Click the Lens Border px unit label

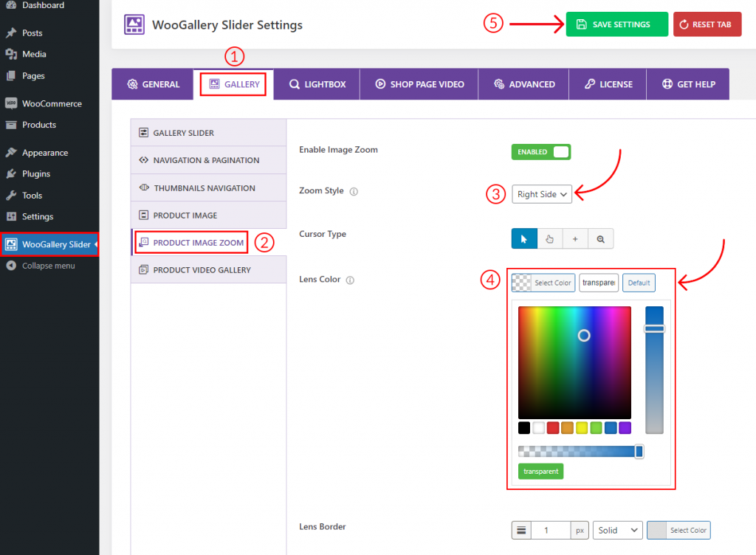[580, 531]
